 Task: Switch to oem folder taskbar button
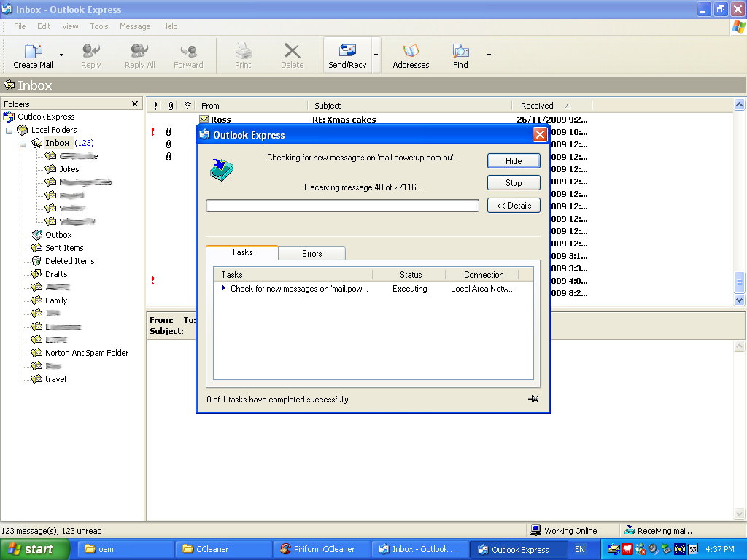point(125,549)
